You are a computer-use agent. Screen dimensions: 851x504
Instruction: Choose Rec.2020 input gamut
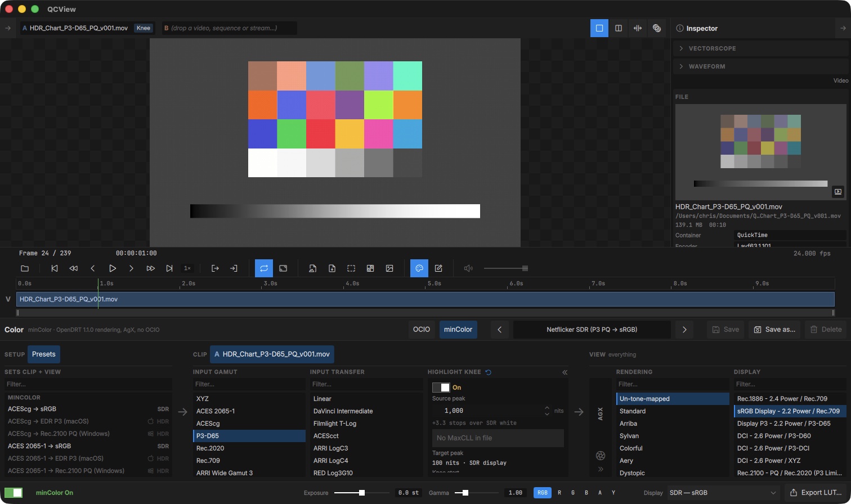point(249,448)
